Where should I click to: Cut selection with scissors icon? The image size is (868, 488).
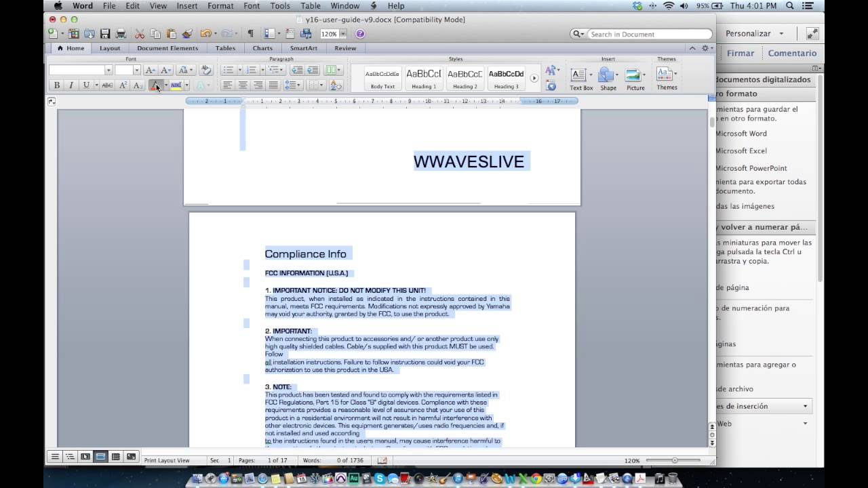point(140,33)
